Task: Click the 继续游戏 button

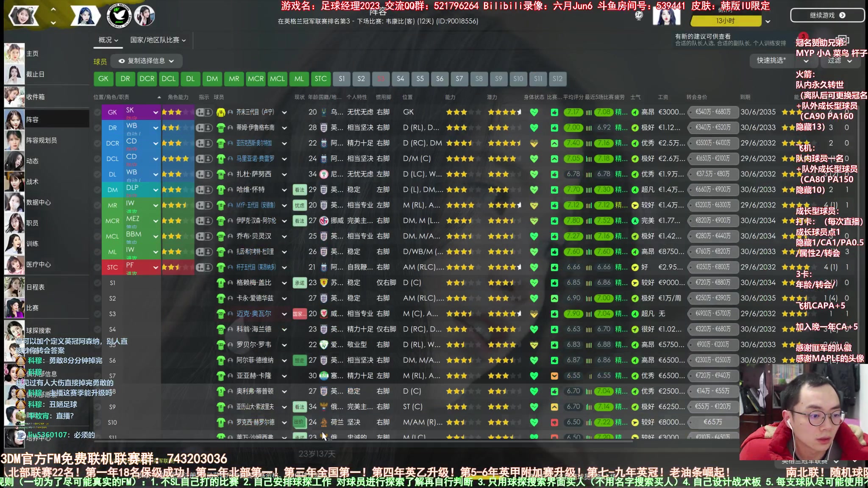Action: (827, 15)
